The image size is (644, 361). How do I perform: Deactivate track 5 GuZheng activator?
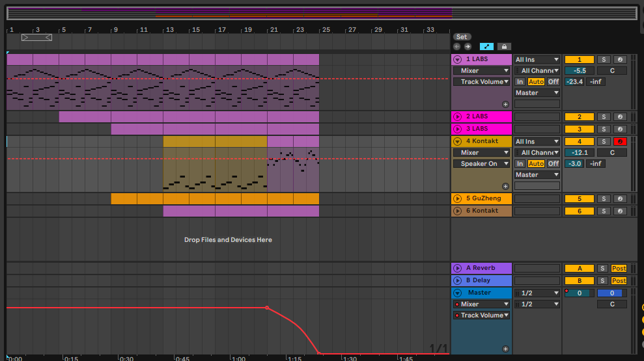[x=579, y=198]
